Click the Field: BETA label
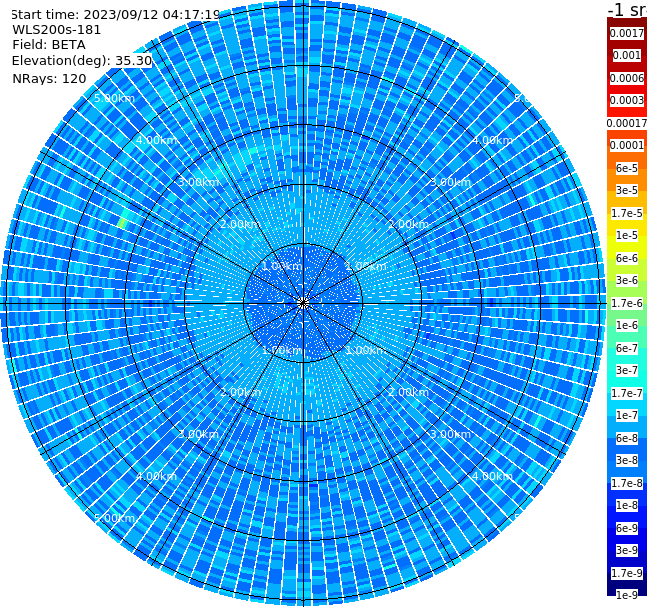 (49, 45)
